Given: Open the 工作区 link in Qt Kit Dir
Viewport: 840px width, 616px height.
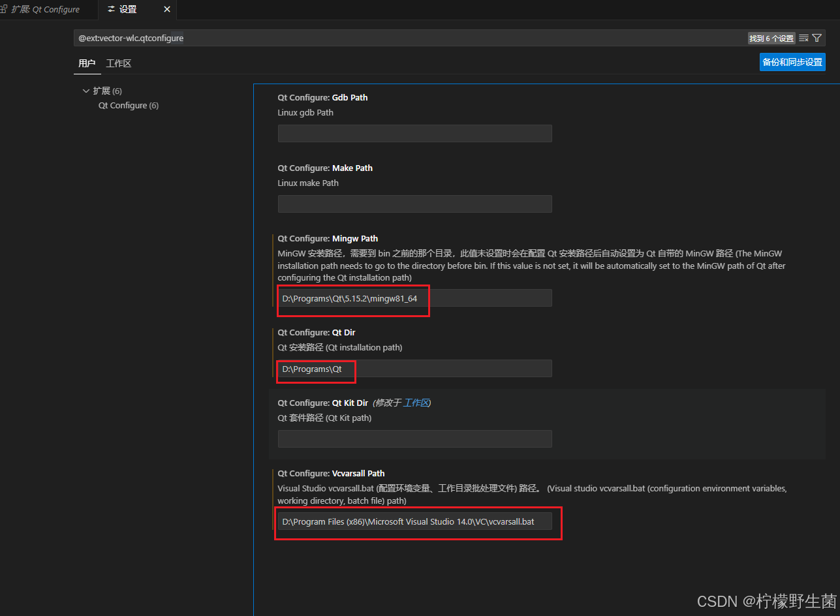Looking at the screenshot, I should 416,403.
